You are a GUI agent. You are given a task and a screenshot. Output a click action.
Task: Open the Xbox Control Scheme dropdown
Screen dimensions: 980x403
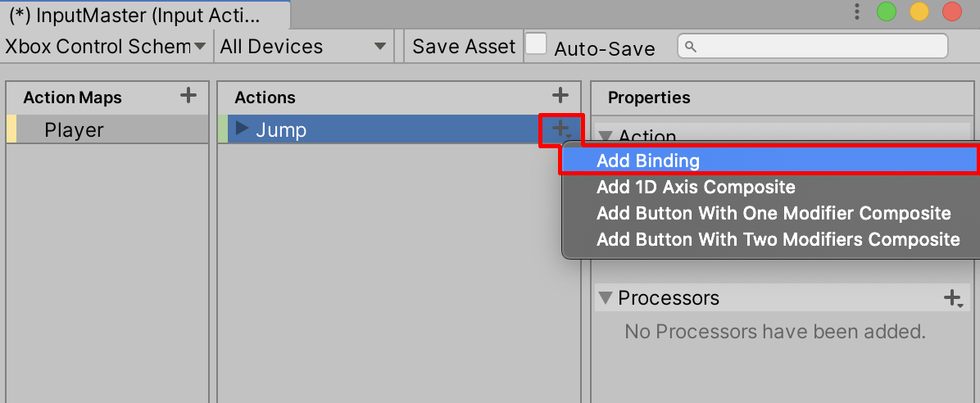(106, 47)
